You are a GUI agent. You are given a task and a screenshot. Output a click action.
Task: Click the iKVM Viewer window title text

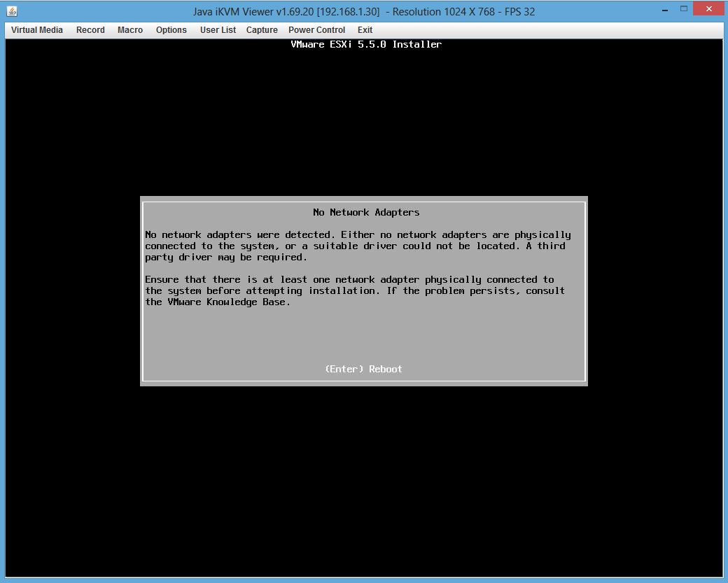[364, 12]
